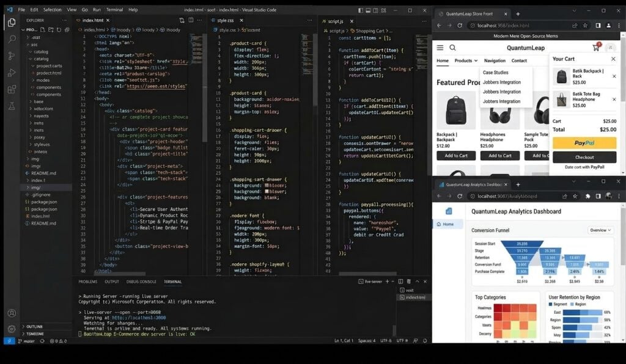This screenshot has width=626, height=364.
Task: Open the Overview dropdown in Conversion Funnel
Action: [600, 230]
